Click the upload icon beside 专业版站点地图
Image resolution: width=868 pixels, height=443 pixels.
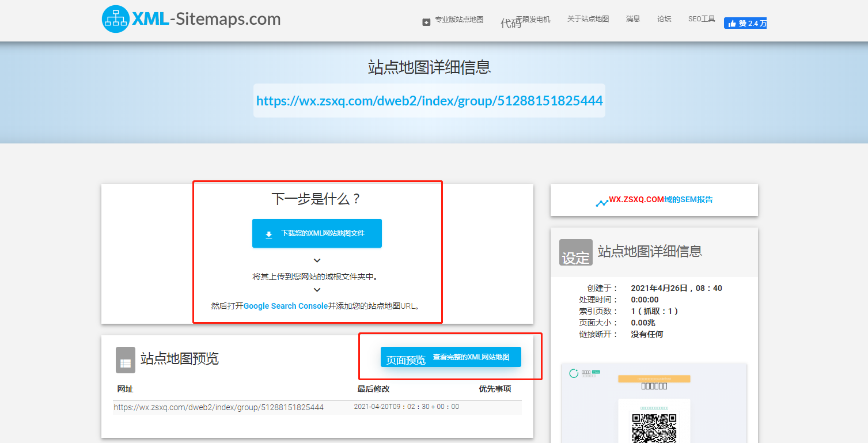(426, 22)
